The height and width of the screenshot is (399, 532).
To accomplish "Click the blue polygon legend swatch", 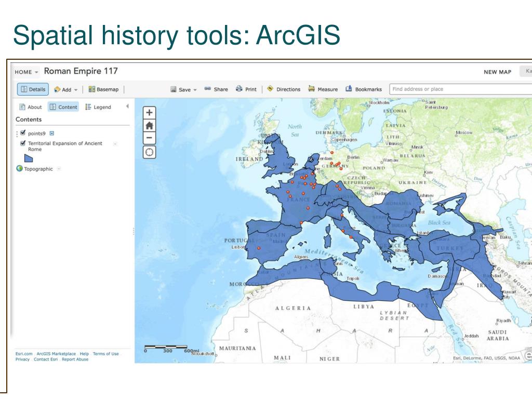I will click(x=29, y=158).
